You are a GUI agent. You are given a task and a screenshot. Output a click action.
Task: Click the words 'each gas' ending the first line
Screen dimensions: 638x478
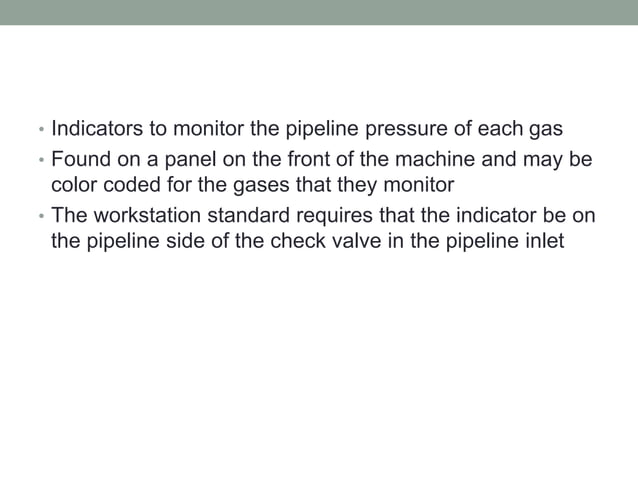[520, 129]
